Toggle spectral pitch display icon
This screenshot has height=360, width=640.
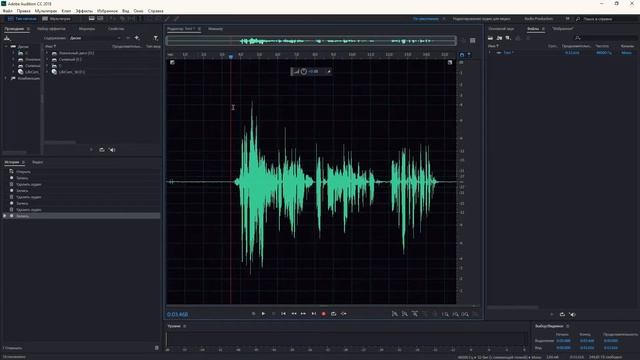(100, 19)
